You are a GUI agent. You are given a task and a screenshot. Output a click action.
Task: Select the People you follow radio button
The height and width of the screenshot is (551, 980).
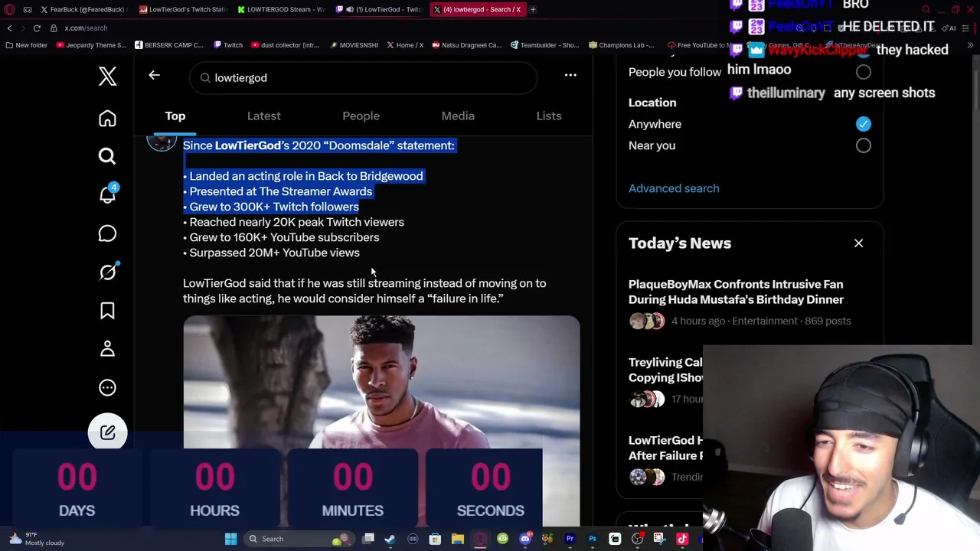pos(863,72)
